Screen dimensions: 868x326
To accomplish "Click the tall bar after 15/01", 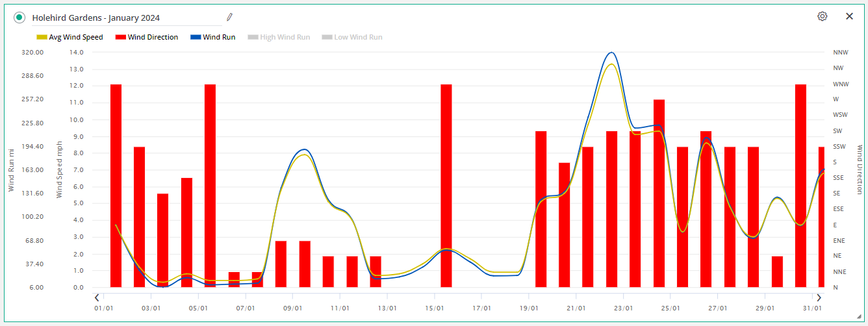I will click(x=446, y=186).
